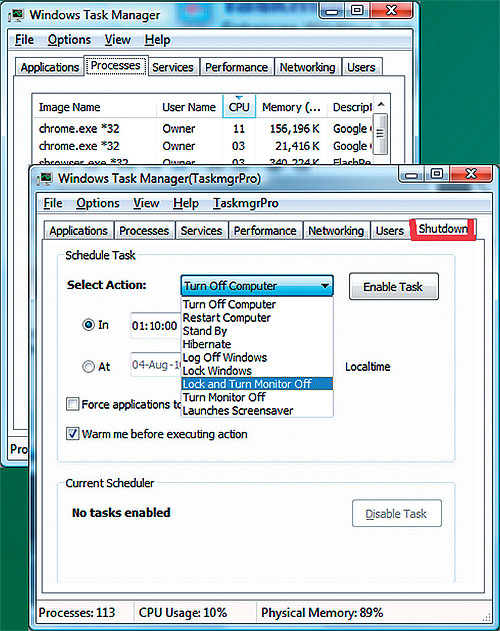
Task: Click the back Task Manager title icon
Action: coord(17,15)
